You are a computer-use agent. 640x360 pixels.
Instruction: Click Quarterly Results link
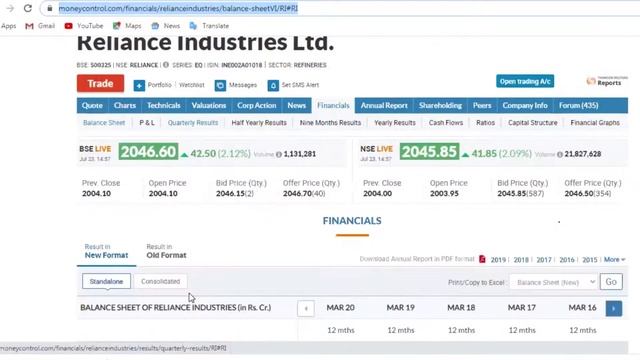click(x=193, y=123)
